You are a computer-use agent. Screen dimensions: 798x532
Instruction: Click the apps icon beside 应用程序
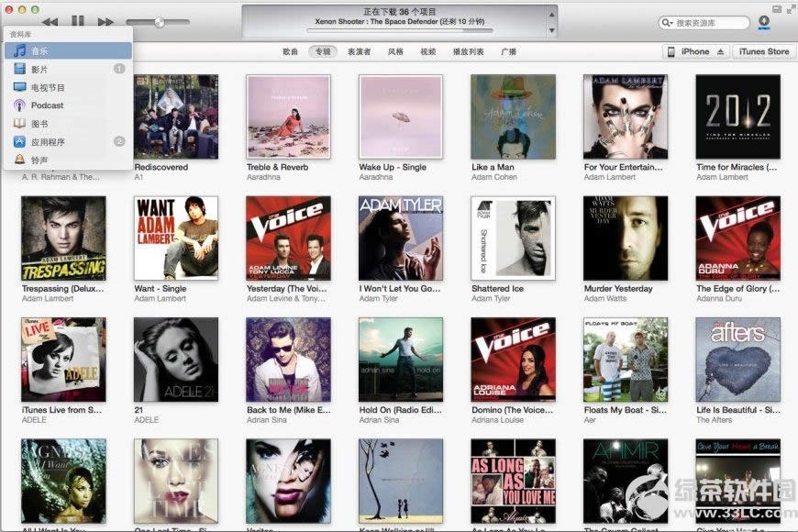19,141
